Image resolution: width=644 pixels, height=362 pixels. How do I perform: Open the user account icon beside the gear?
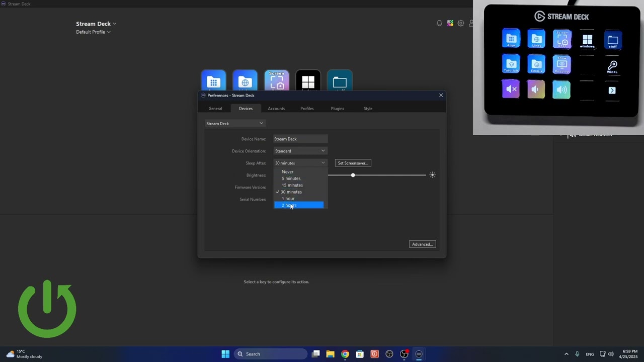pos(471,23)
